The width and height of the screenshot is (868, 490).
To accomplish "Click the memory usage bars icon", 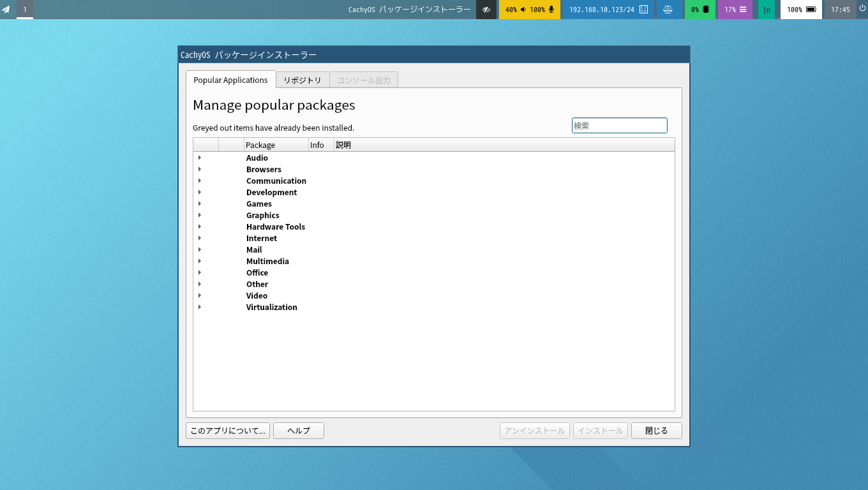I will [x=743, y=10].
